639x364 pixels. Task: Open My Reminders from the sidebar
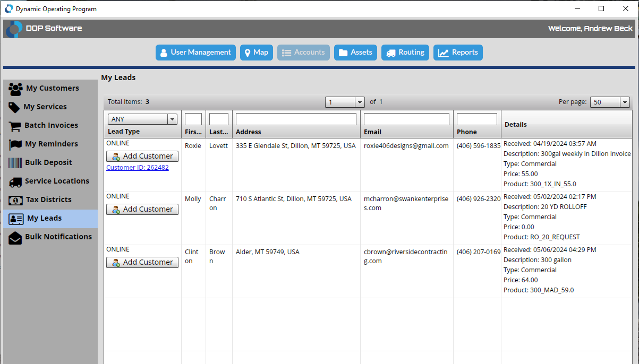(x=50, y=144)
